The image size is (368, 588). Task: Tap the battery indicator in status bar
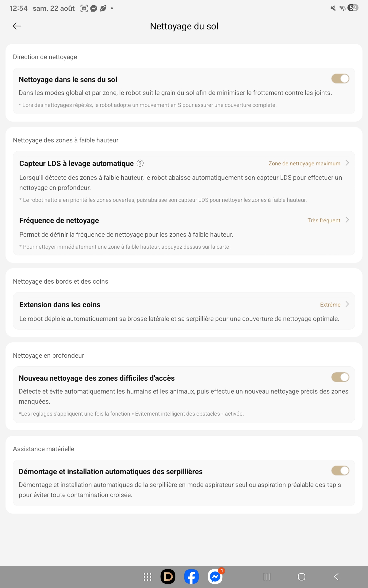coord(353,8)
